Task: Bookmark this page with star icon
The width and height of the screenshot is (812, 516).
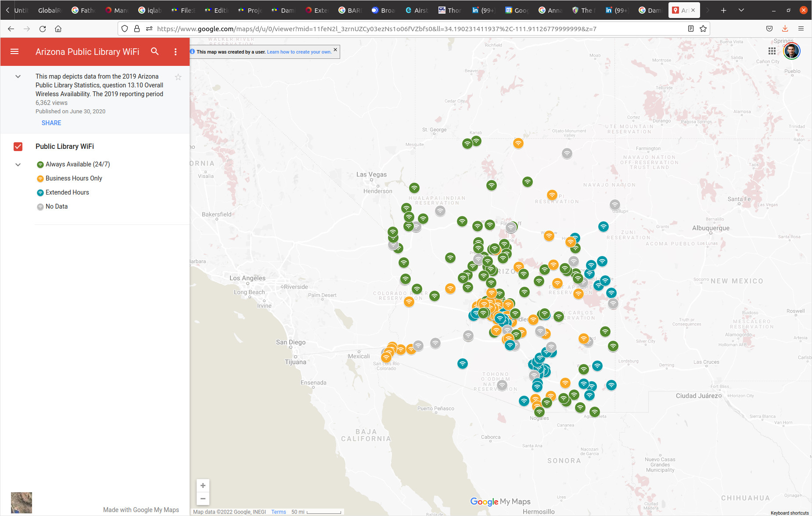Action: click(x=703, y=29)
